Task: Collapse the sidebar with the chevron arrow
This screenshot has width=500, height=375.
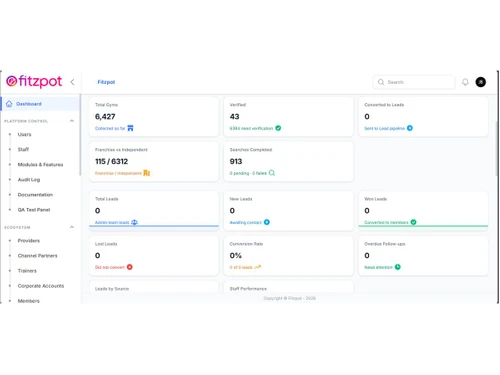Action: [72, 82]
